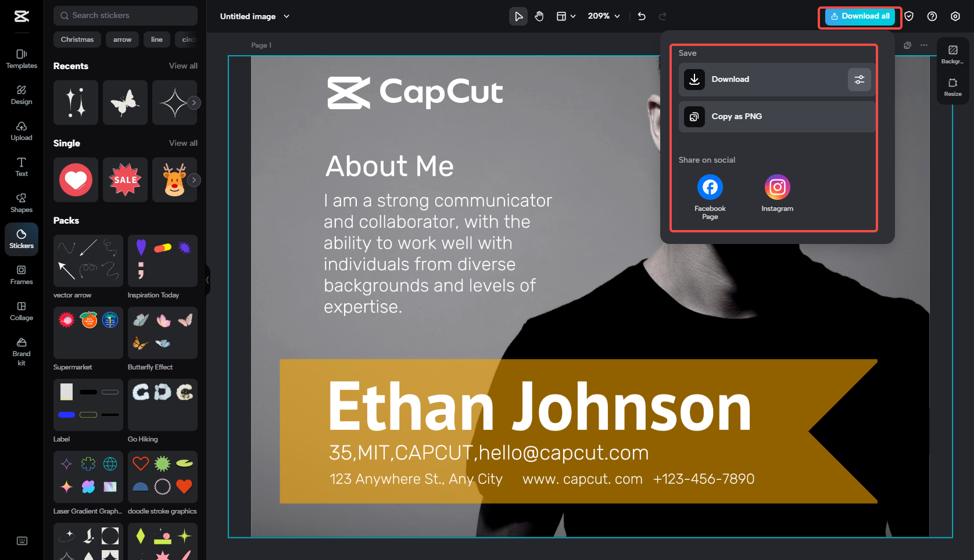Viewport: 974px width, 560px height.
Task: Open the Go Hiking sticker pack
Action: click(x=163, y=405)
